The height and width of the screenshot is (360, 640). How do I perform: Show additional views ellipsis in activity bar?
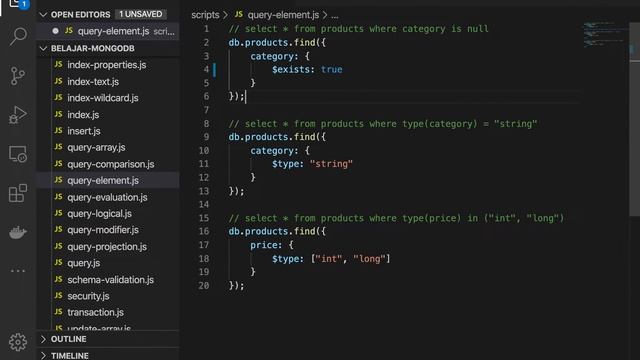click(18, 271)
